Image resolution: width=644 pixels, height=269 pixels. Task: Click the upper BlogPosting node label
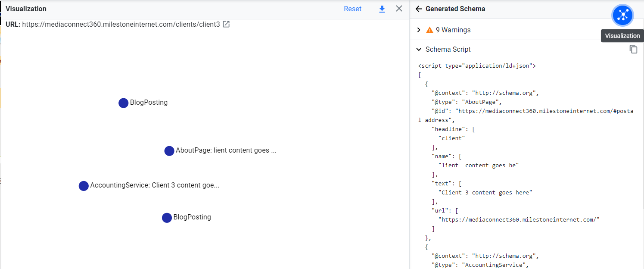click(x=149, y=103)
